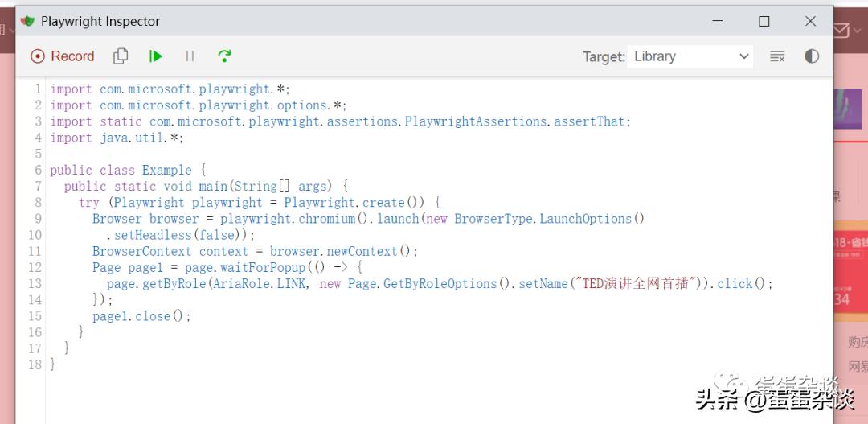Image resolution: width=868 pixels, height=424 pixels.
Task: Click the "public class Example" line
Action: [x=128, y=171]
